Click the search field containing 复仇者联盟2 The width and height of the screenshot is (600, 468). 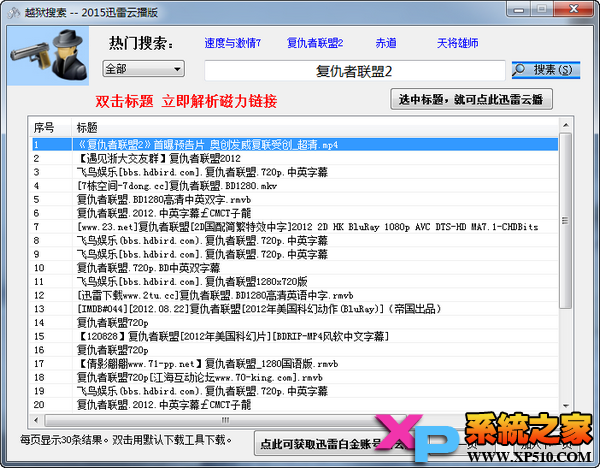355,71
